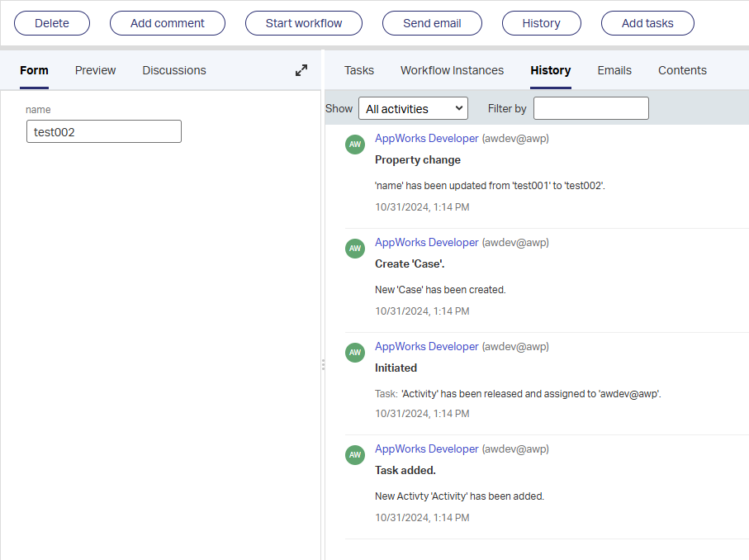Select the Emails tab
The image size is (749, 560).
coord(614,70)
